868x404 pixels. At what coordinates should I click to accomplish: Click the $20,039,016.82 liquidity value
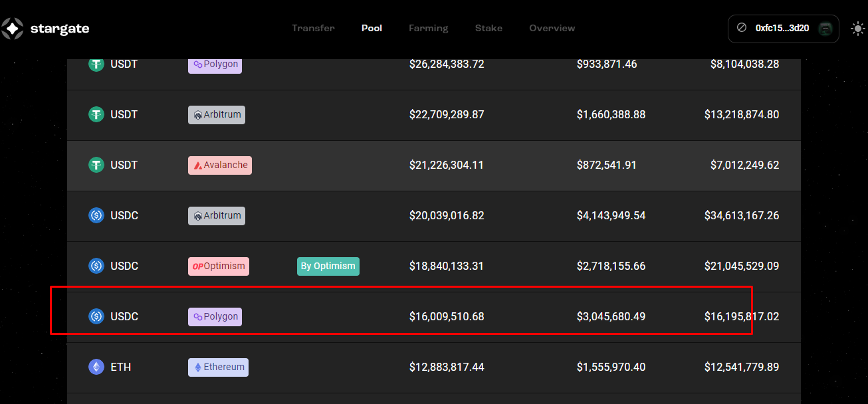(x=447, y=215)
